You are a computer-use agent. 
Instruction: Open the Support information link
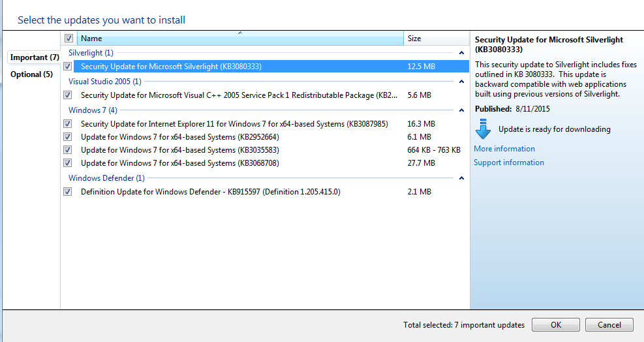click(x=509, y=163)
